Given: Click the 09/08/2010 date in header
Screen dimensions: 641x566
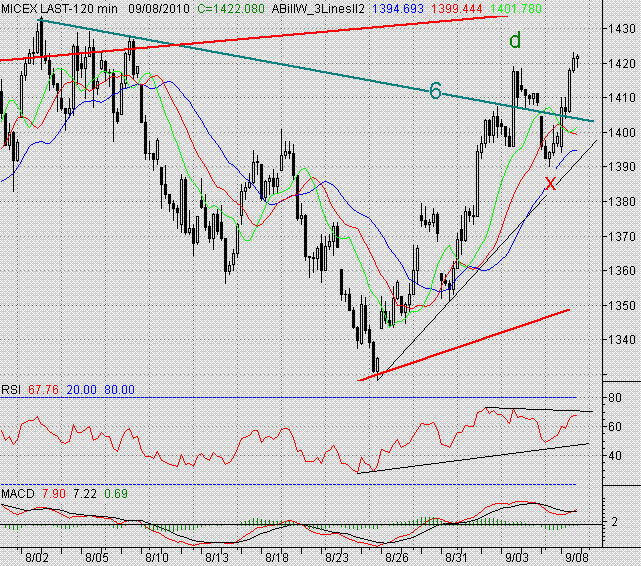Looking at the screenshot, I should point(159,8).
